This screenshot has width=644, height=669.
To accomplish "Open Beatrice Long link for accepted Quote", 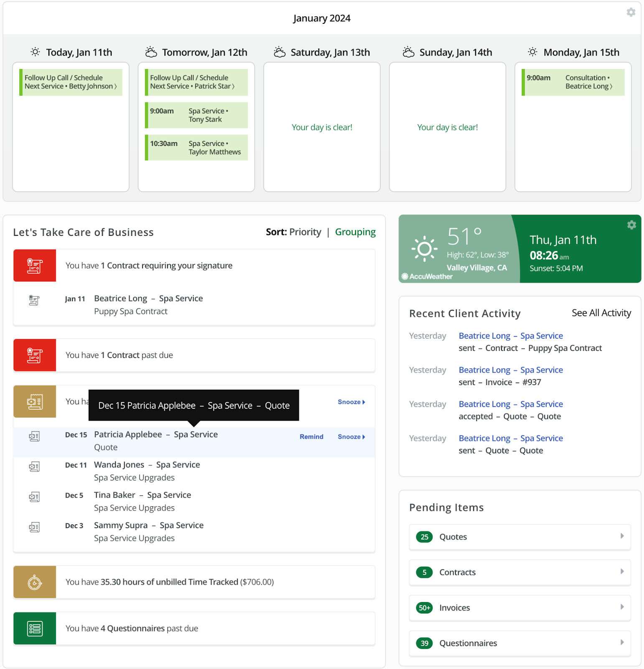I will point(511,404).
